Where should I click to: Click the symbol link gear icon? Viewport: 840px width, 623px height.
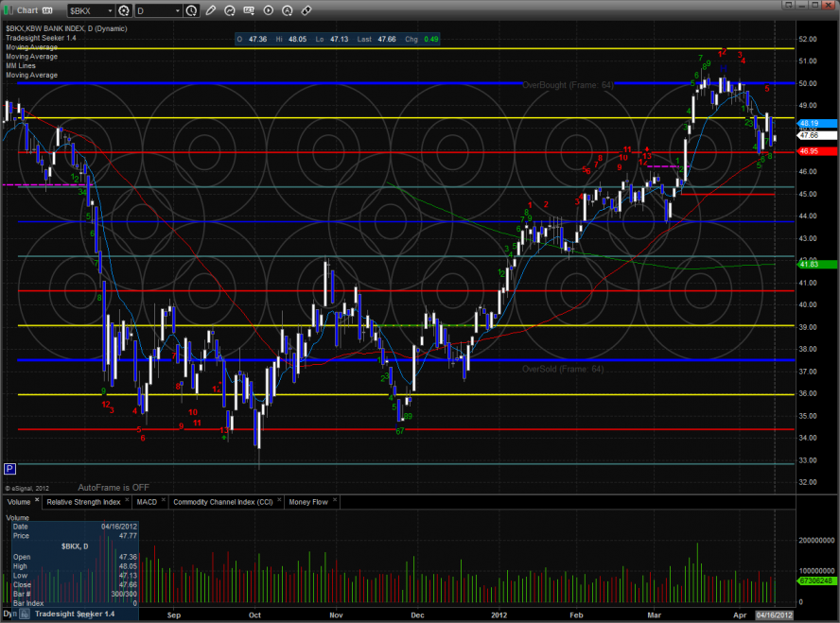(124, 10)
